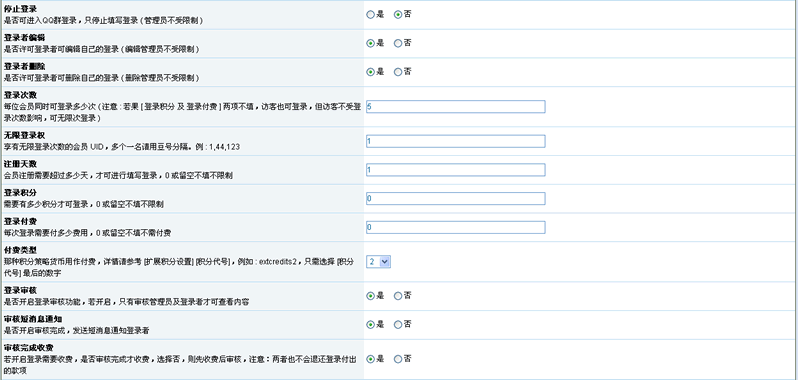
Task: Open the 付费类型 dropdown showing 2
Action: 378,261
